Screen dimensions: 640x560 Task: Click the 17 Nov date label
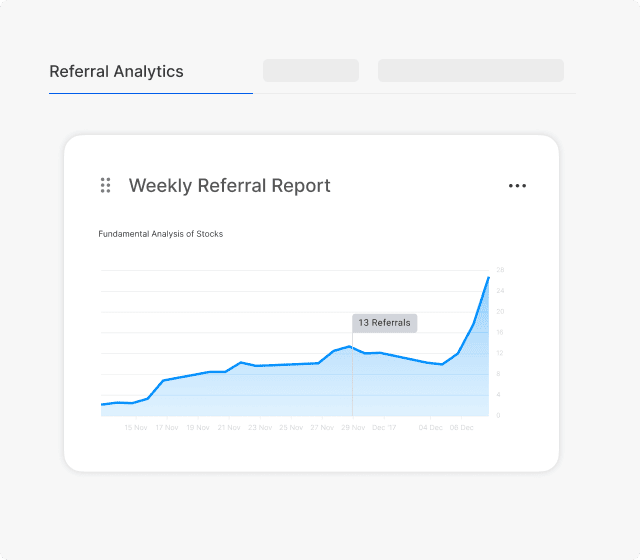pos(167,427)
